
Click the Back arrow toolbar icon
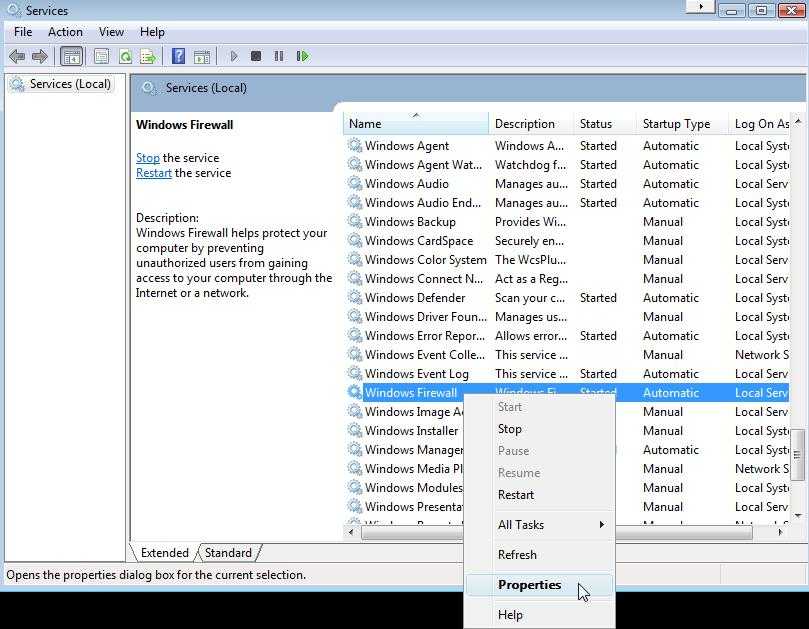coord(17,56)
